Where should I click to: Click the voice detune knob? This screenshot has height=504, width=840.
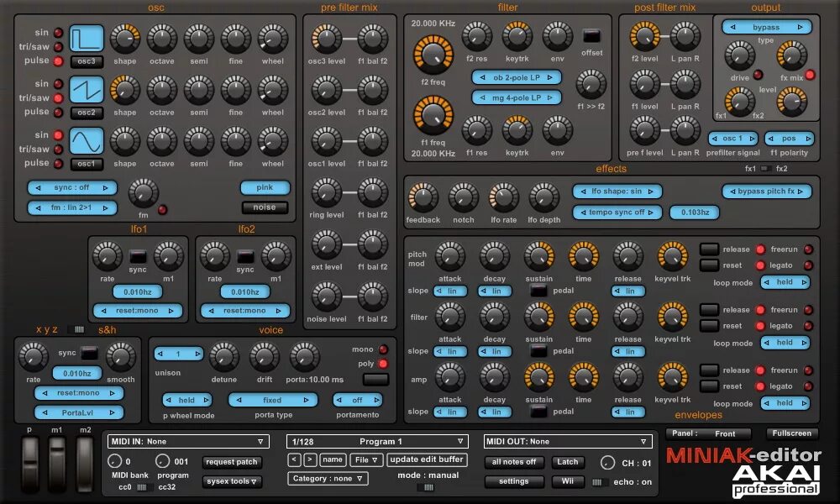tap(224, 357)
